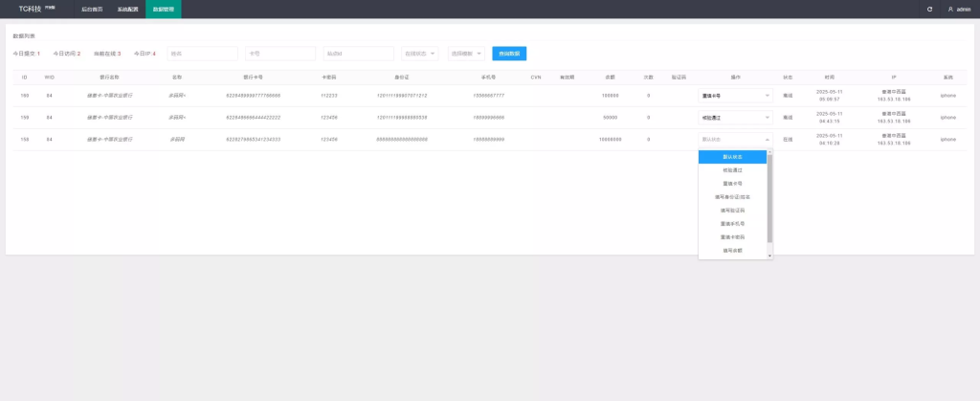Choose 校验通过 from the dropdown list

coord(732,170)
